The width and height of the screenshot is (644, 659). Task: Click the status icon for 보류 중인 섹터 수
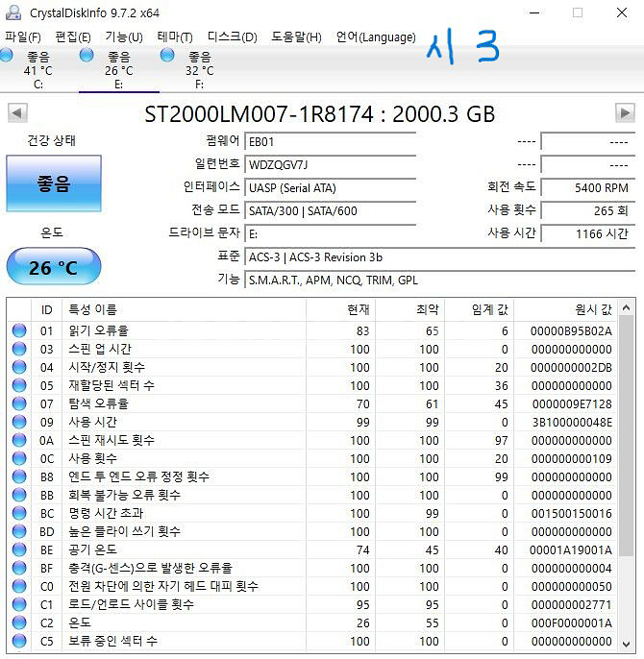(19, 641)
